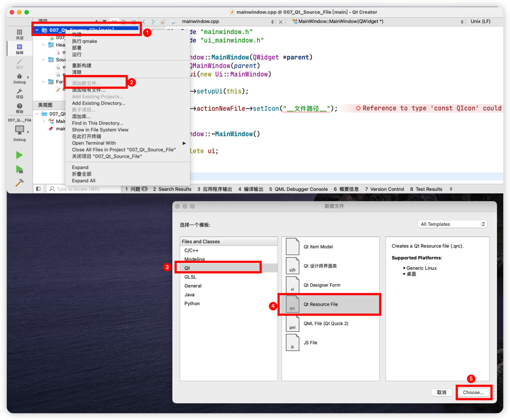
Task: Open the 3 应用程序输出 pane
Action: 215,189
